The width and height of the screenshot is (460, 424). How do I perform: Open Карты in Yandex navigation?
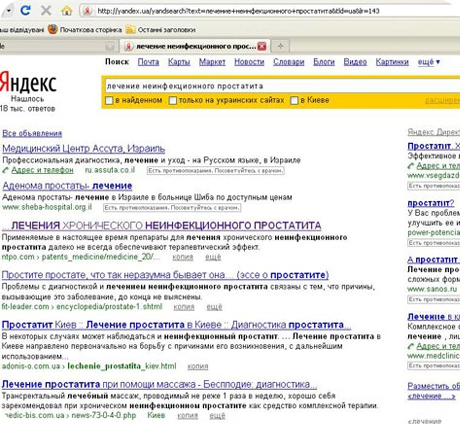tap(179, 62)
